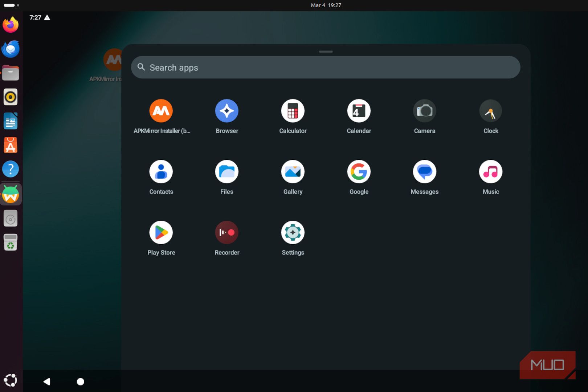The width and height of the screenshot is (588, 392).
Task: Launch the Google app
Action: coord(359,172)
